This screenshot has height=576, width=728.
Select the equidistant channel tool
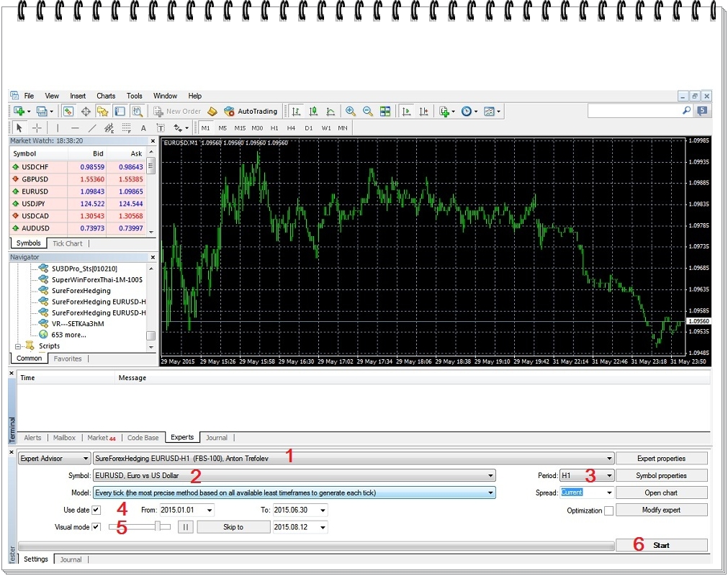point(109,128)
